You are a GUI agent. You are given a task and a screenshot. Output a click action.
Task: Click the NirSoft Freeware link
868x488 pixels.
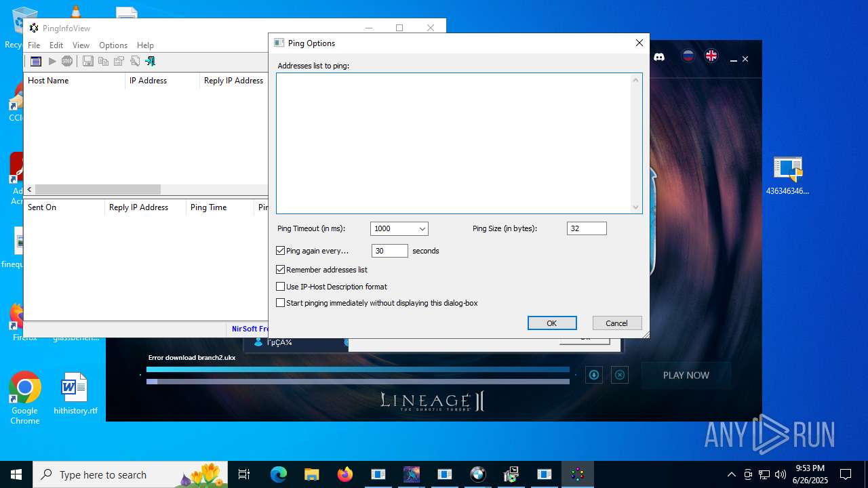tap(250, 329)
